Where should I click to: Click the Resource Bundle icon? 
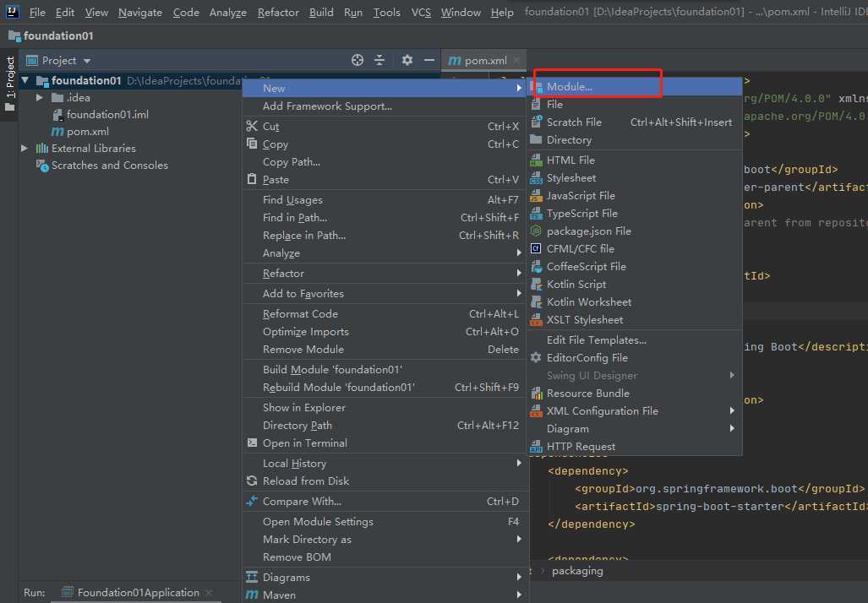pyautogui.click(x=536, y=393)
